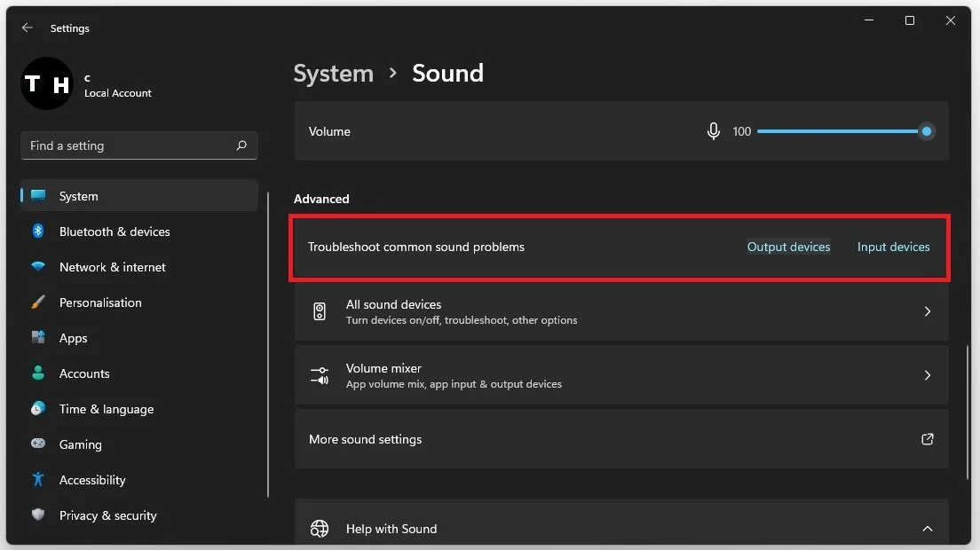Open Volume mixer chevron arrow
Image resolution: width=980 pixels, height=550 pixels.
(x=927, y=375)
